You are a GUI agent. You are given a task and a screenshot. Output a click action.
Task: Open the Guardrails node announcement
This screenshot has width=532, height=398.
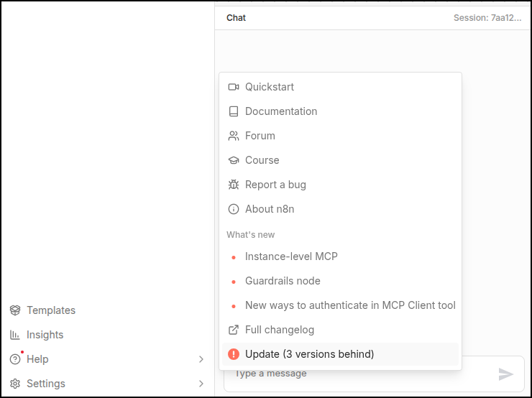(283, 281)
